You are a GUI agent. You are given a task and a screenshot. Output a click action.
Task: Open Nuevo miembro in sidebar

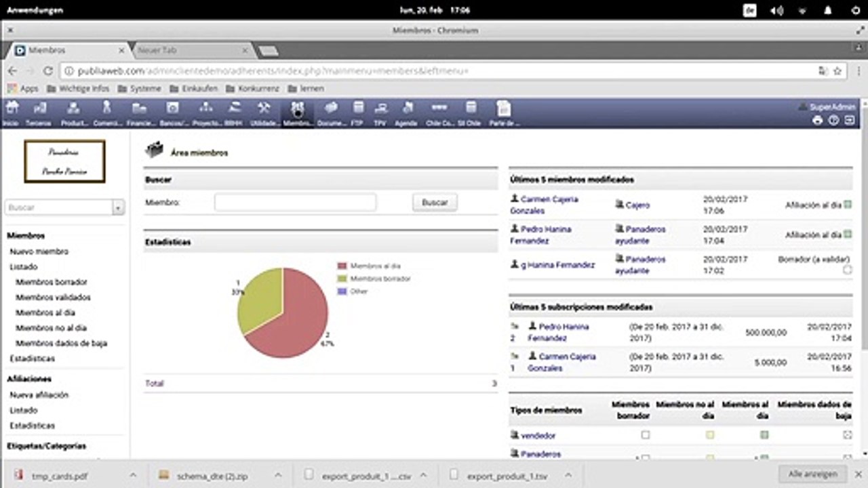pos(39,251)
